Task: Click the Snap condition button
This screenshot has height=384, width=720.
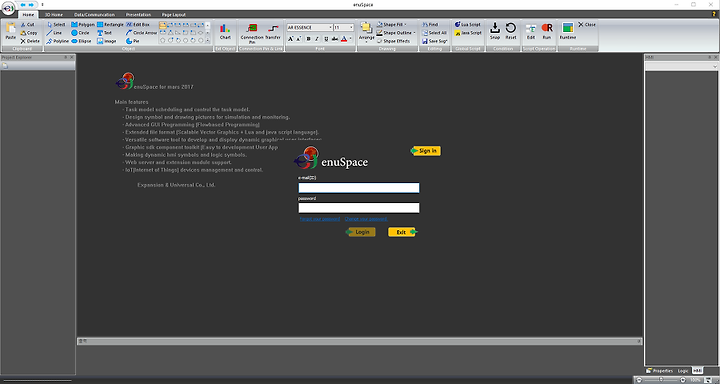Action: 495,31
